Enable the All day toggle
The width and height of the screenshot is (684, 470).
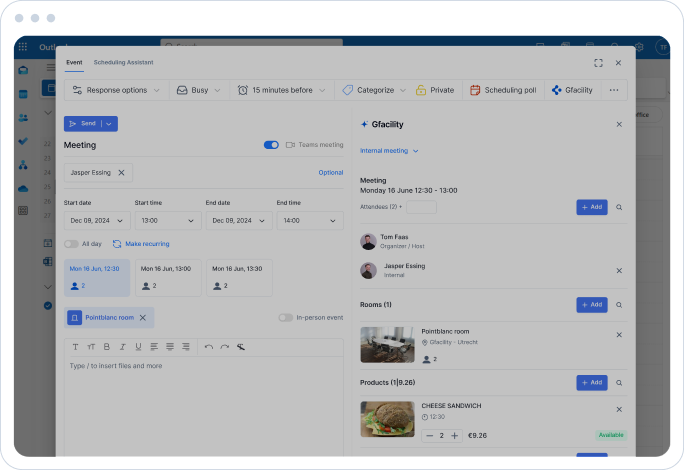[x=71, y=244]
